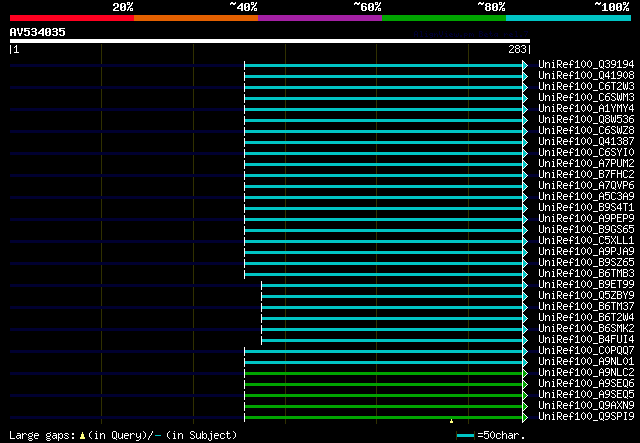Select the UniRef100_C6SYI0 label
This screenshot has height=443, width=640.
coord(586,153)
